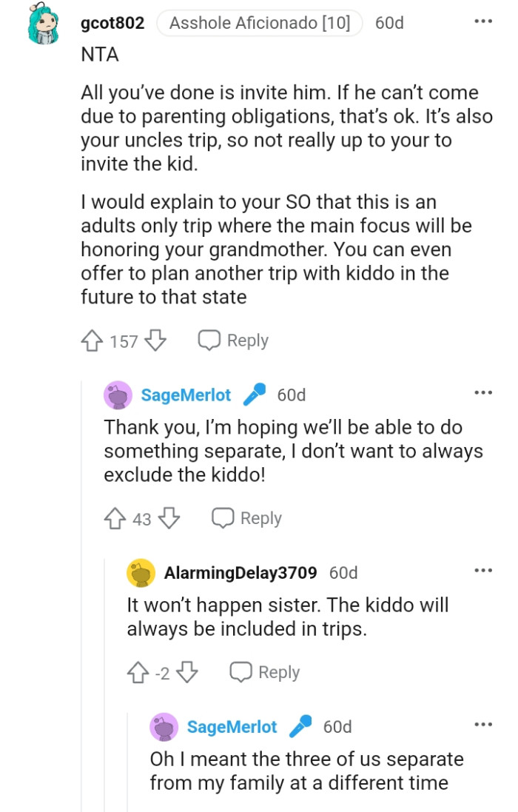Screen dimensions: 518x812
Task: Downvote gcot802's NTA comment
Action: pos(155,340)
